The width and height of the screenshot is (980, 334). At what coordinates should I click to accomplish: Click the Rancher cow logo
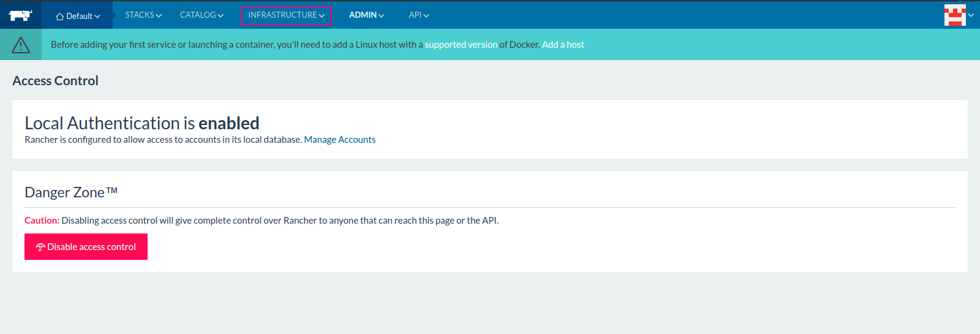click(20, 15)
